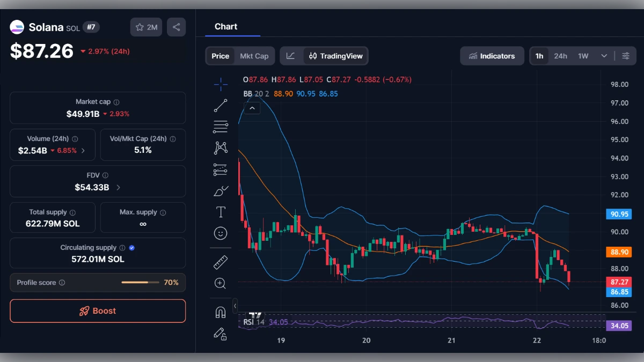Select the Measure ruler tool

point(220,262)
